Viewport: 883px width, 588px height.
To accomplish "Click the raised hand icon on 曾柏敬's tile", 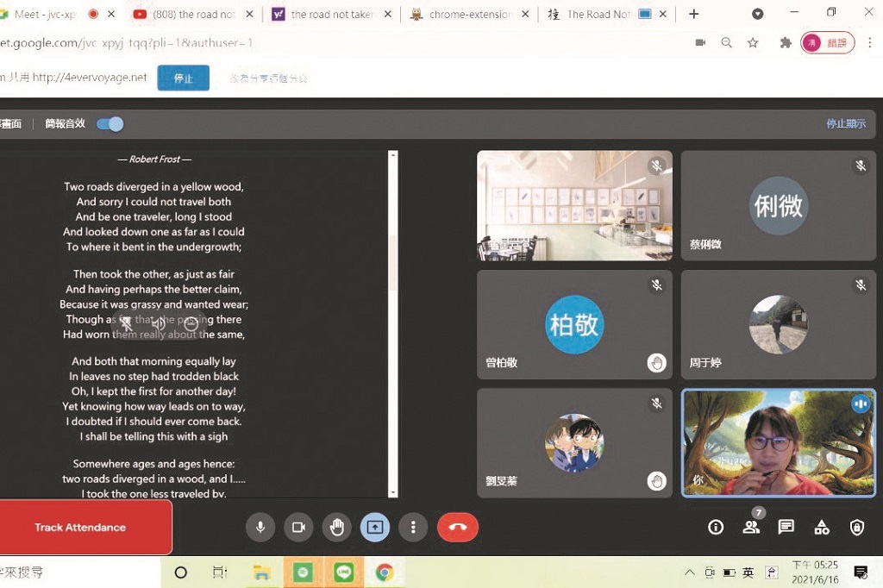I will point(656,363).
